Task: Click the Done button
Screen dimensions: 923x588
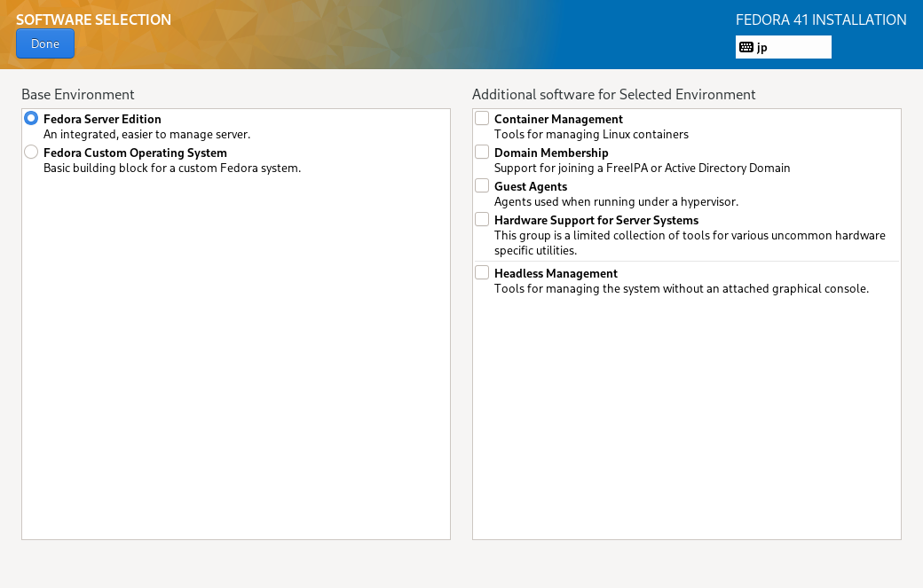Action: coord(45,44)
